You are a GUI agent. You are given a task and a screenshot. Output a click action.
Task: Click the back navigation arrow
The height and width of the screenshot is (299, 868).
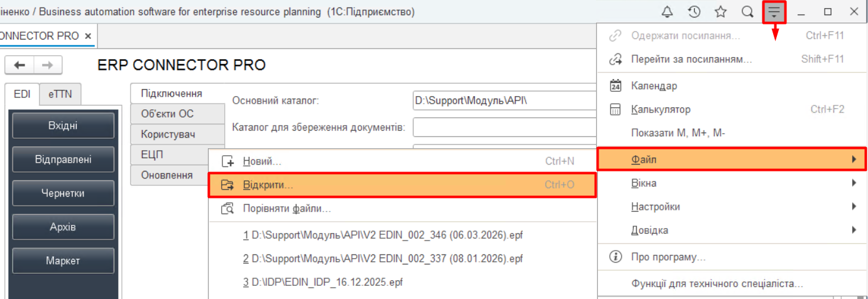tap(19, 65)
